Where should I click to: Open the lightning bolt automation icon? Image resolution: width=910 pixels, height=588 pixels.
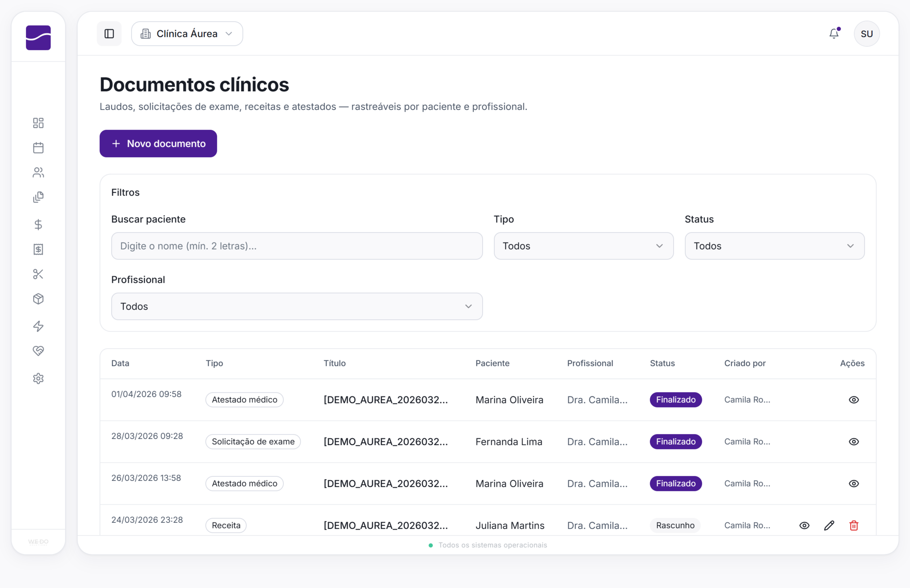point(38,326)
